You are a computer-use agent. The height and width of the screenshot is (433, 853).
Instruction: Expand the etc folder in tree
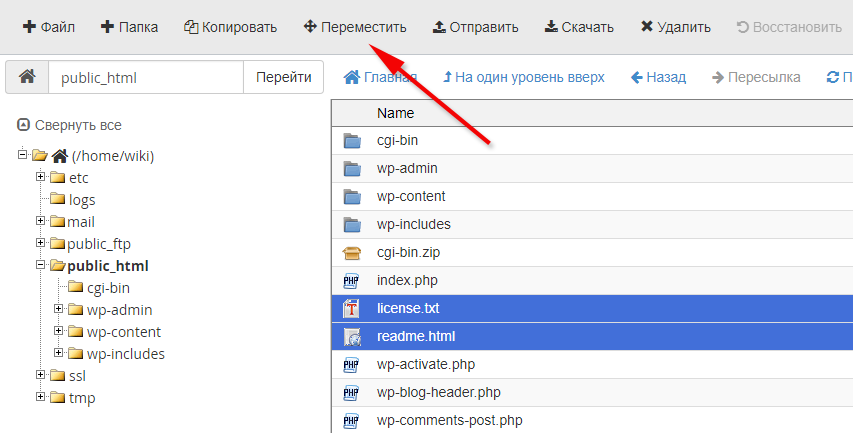click(41, 177)
